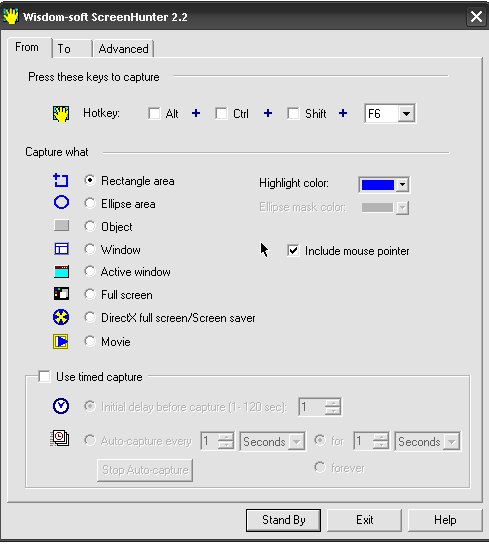Select Active window capture mode

(90, 271)
